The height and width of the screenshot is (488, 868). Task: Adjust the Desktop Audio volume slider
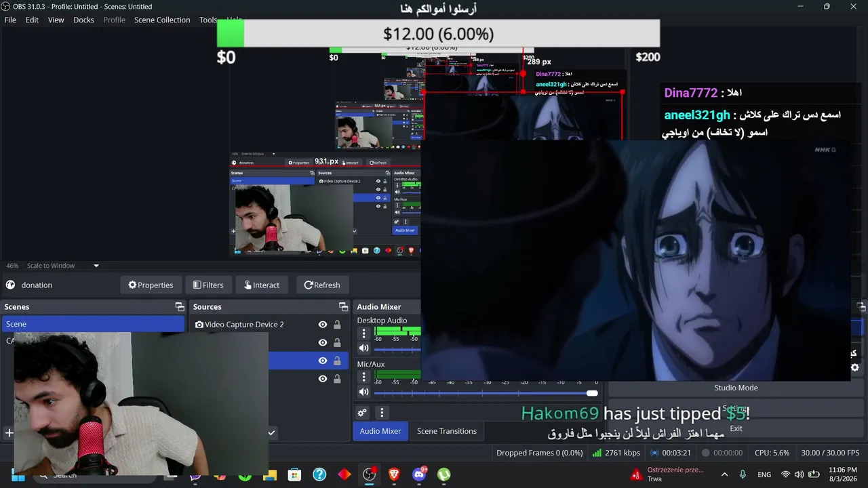coord(397,350)
